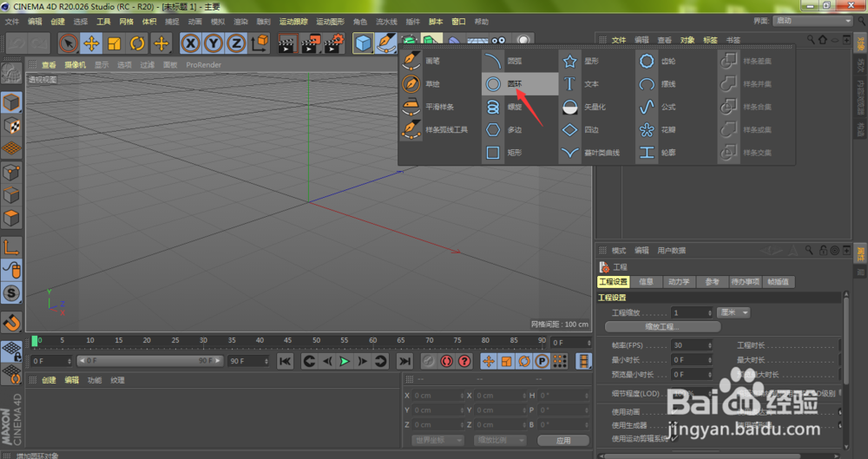Activate the Rotate tool in top toolbar
The image size is (868, 459).
(x=137, y=43)
